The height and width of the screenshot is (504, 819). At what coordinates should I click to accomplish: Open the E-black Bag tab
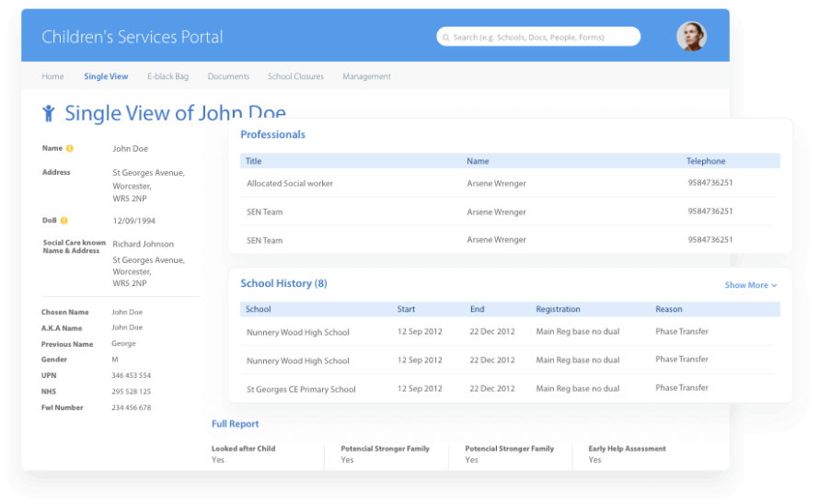pos(167,76)
